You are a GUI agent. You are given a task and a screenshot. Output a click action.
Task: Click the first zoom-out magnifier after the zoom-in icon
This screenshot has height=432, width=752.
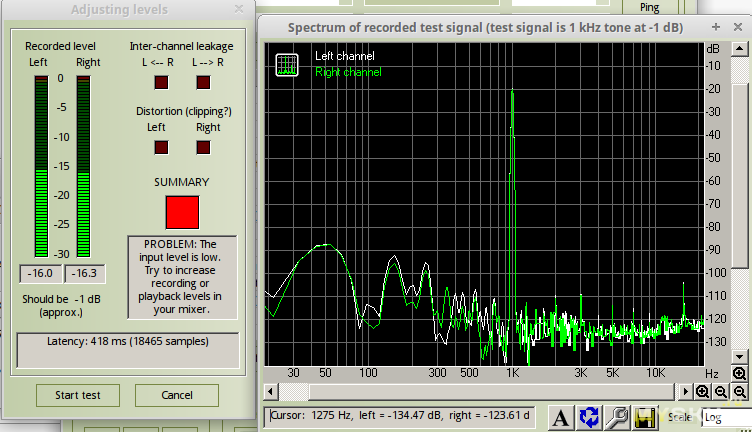tap(721, 392)
